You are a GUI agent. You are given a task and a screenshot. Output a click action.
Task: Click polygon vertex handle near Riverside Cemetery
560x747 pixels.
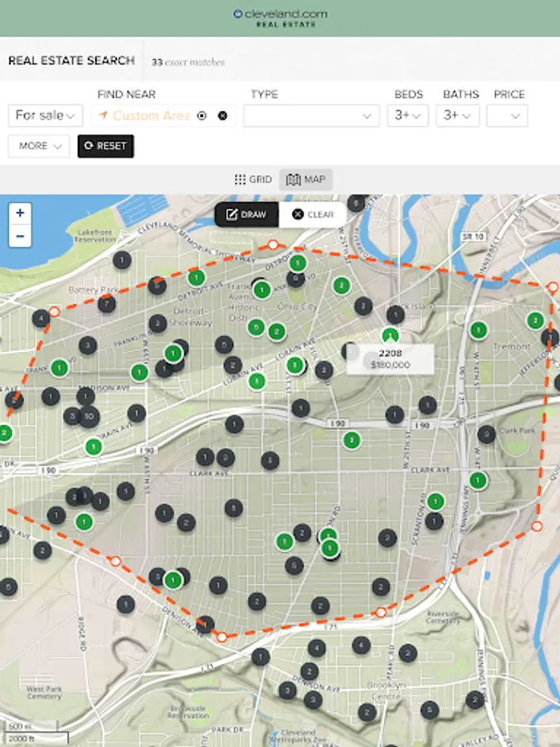point(381,613)
